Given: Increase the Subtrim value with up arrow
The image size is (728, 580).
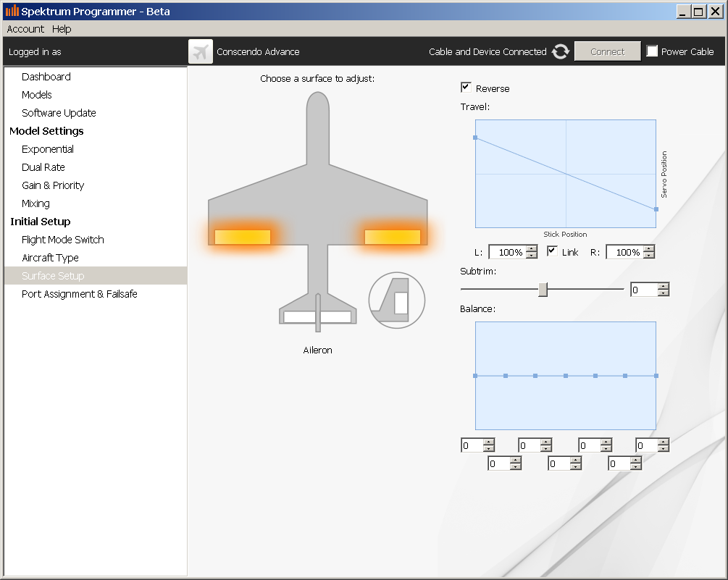Looking at the screenshot, I should pos(663,286).
